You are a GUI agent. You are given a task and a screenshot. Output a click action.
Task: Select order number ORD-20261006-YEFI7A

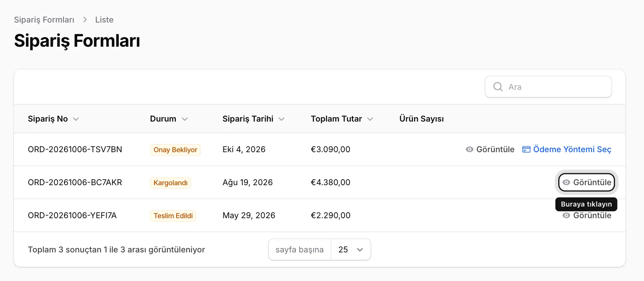[x=72, y=215]
